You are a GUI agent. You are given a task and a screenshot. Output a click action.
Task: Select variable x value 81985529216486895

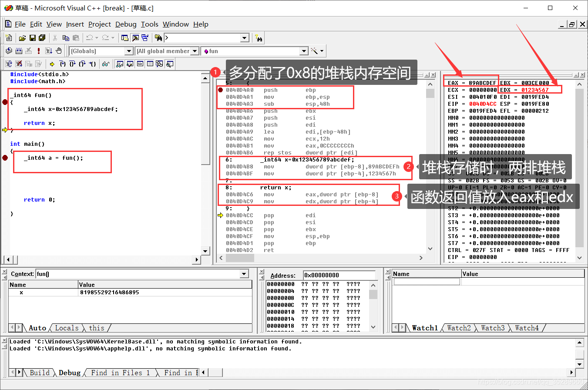[x=110, y=292]
